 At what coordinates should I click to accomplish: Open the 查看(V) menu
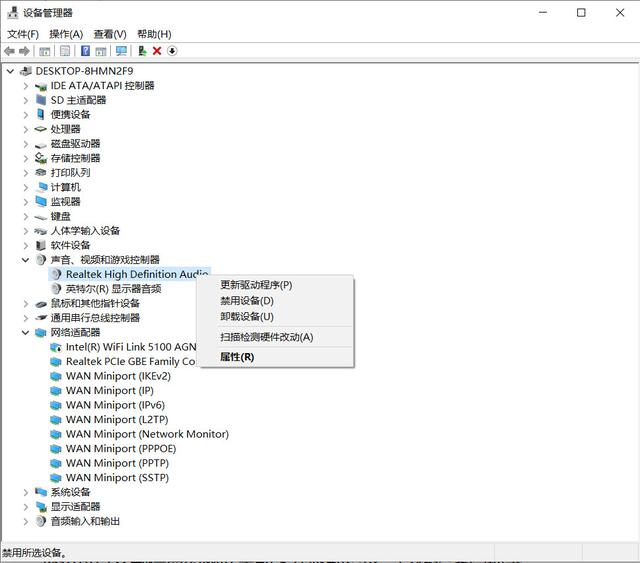tap(110, 34)
